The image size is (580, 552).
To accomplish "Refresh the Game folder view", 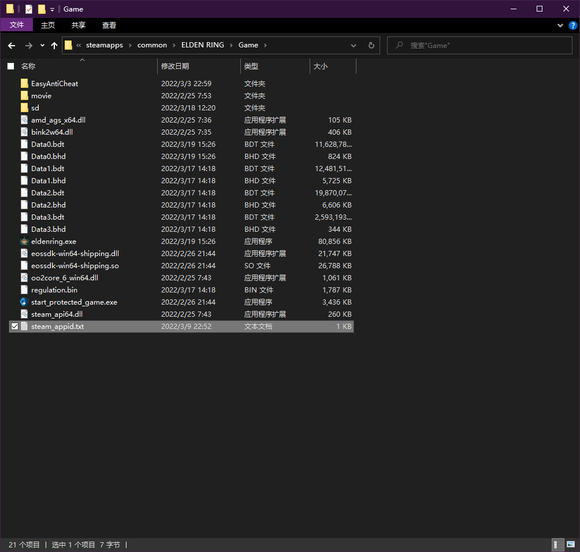I will click(x=371, y=46).
